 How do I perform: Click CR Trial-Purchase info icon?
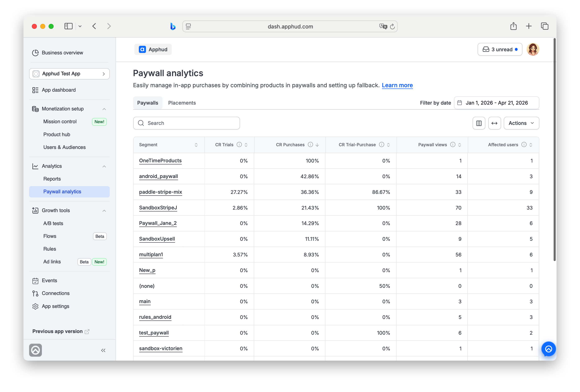(381, 145)
